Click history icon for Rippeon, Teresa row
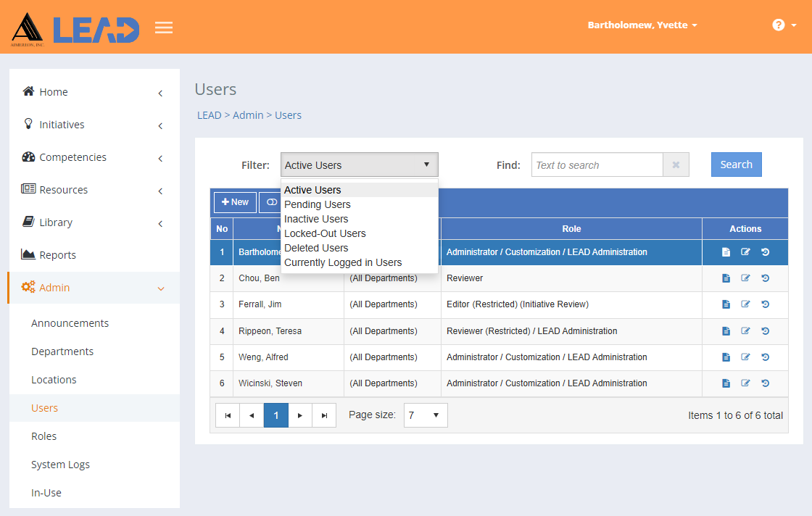The width and height of the screenshot is (812, 516). tap(766, 330)
